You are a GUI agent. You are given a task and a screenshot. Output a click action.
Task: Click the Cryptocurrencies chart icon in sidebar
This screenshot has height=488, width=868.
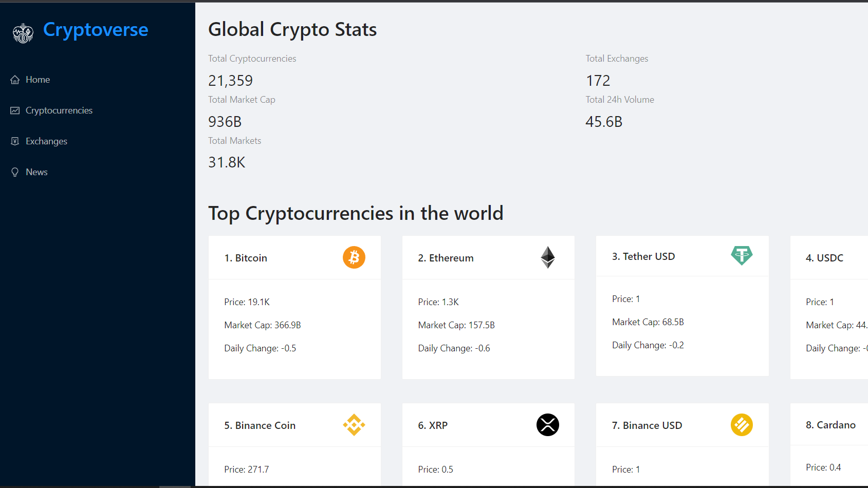point(15,110)
